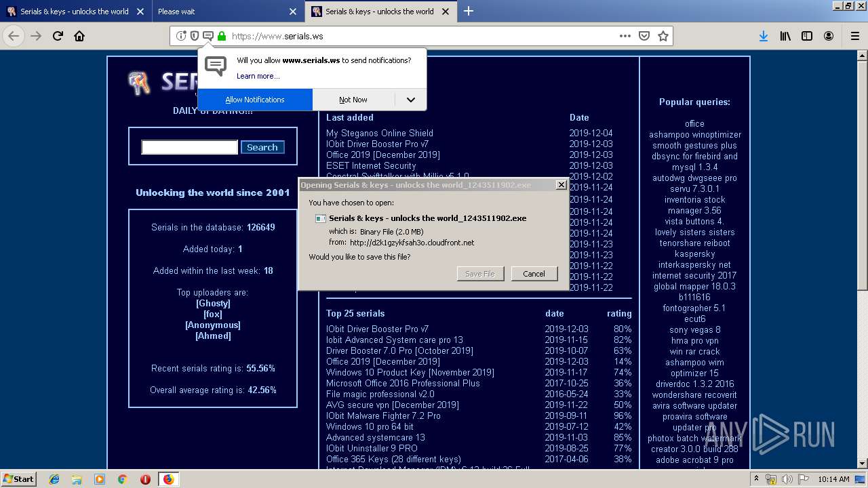The width and height of the screenshot is (868, 488).
Task: Open Internet Explorer from the taskbar
Action: point(54,479)
